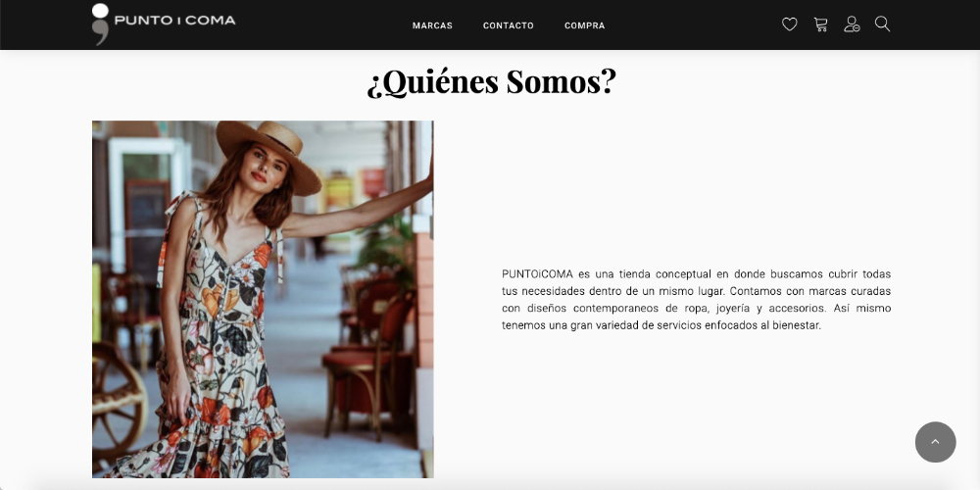This screenshot has height=490, width=980.
Task: Open the COMPRA menu item
Action: point(584,25)
